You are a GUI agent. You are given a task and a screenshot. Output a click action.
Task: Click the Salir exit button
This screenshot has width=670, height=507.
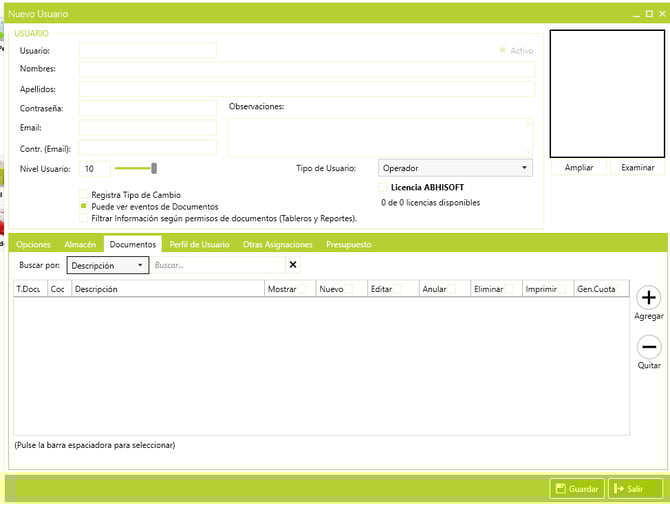[x=635, y=488]
